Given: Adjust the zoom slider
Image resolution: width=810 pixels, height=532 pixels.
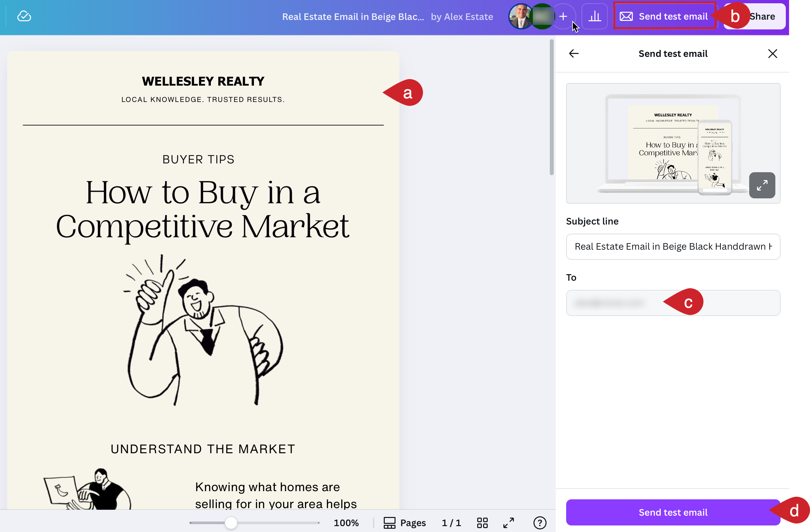Looking at the screenshot, I should point(231,523).
